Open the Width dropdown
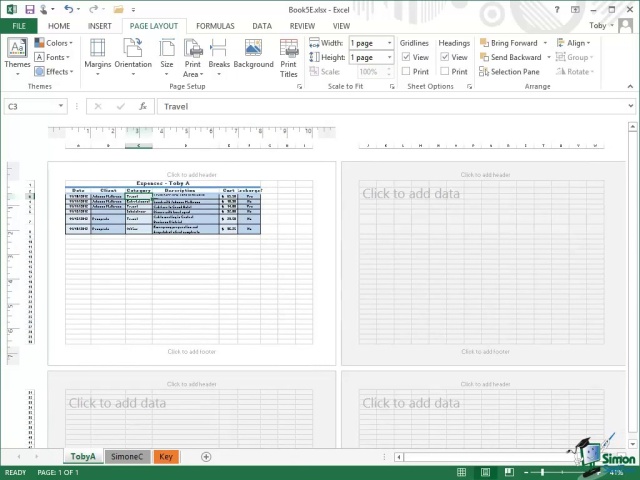 coord(389,43)
